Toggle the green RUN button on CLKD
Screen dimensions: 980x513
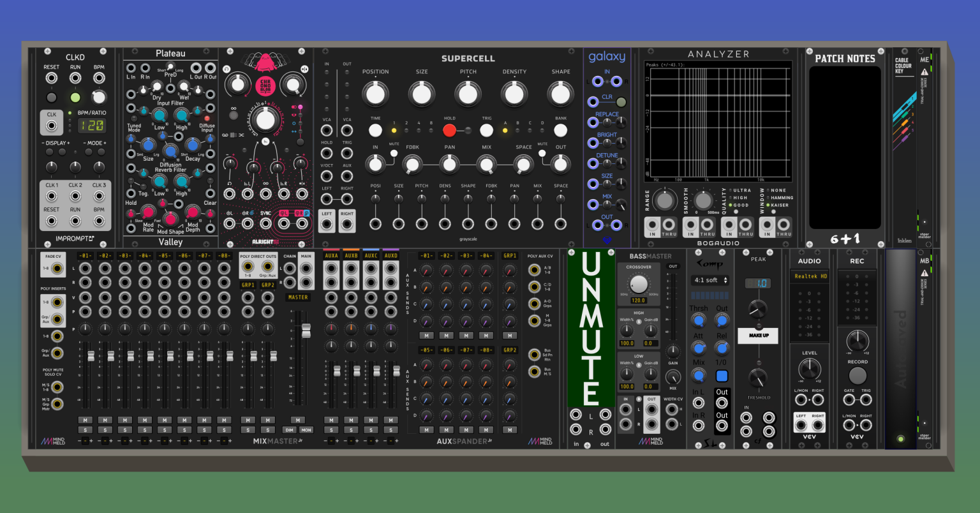point(75,98)
